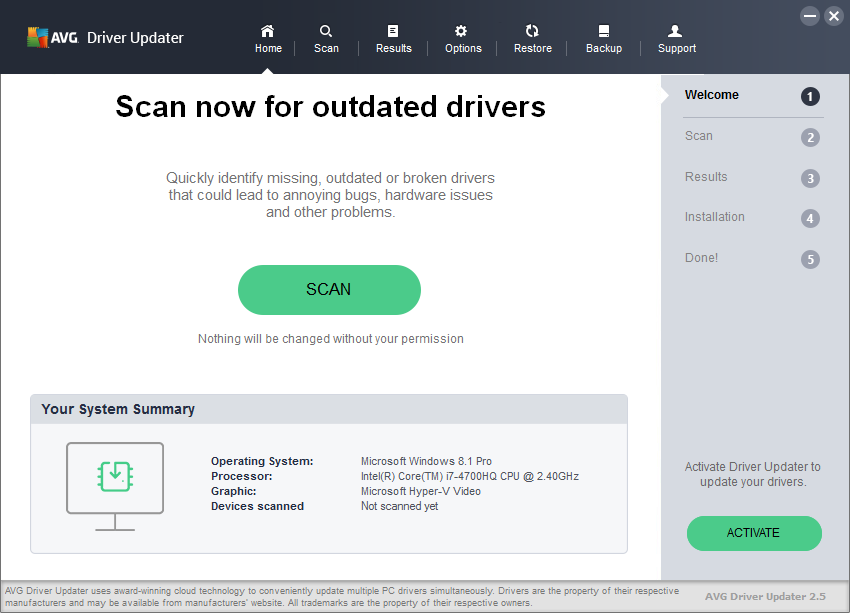The image size is (850, 613).
Task: Minimize the Driver Updater window
Action: point(810,16)
